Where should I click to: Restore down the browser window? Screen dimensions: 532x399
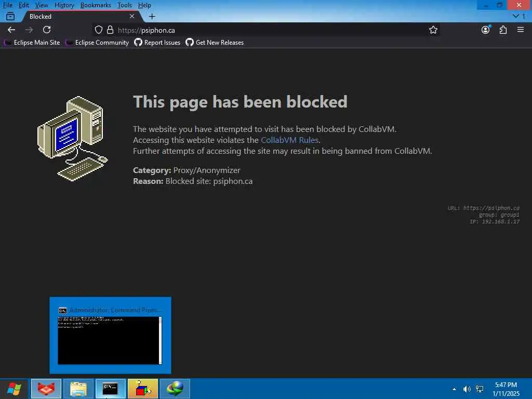click(x=500, y=5)
